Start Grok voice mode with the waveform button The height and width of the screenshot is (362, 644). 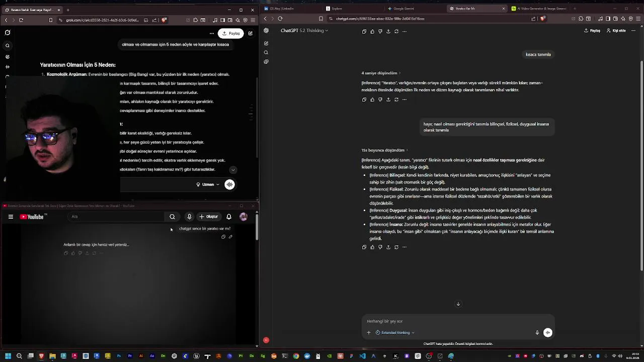(229, 185)
